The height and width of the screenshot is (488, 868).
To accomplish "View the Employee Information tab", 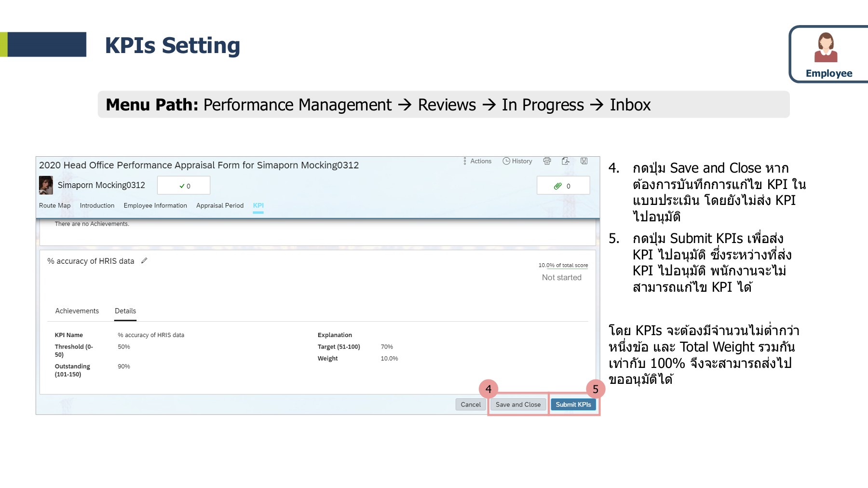I will pos(155,205).
